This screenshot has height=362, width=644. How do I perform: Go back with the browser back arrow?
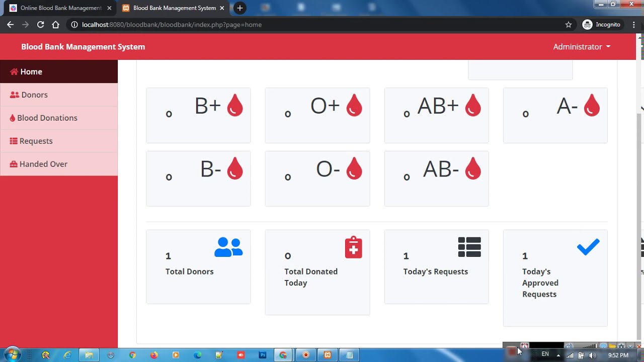click(10, 25)
